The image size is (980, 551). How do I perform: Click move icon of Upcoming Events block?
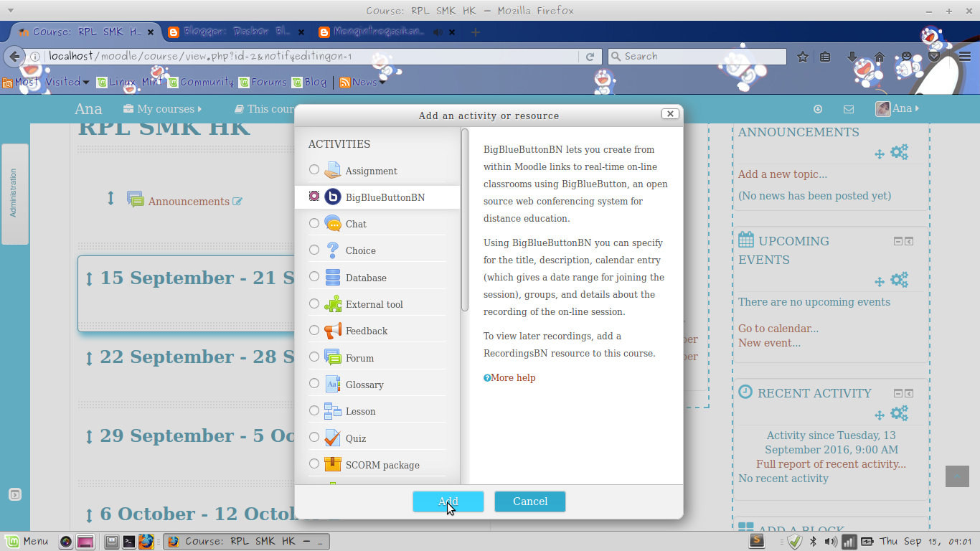click(x=880, y=282)
